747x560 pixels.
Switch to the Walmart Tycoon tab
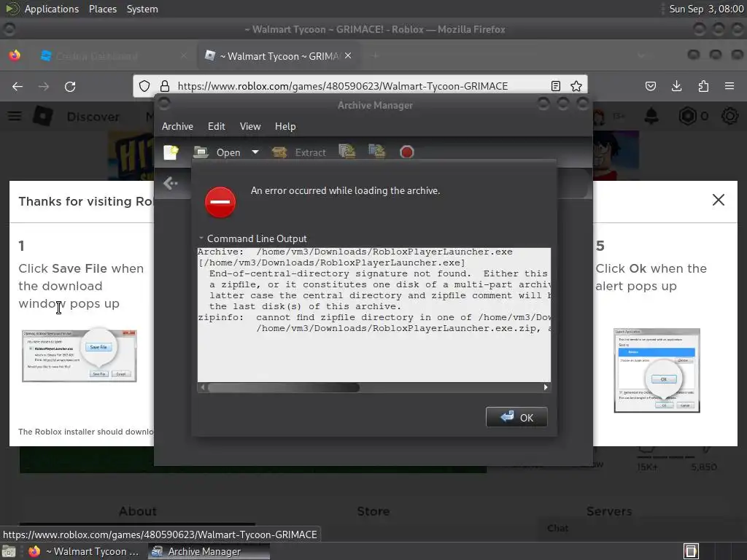coord(279,56)
